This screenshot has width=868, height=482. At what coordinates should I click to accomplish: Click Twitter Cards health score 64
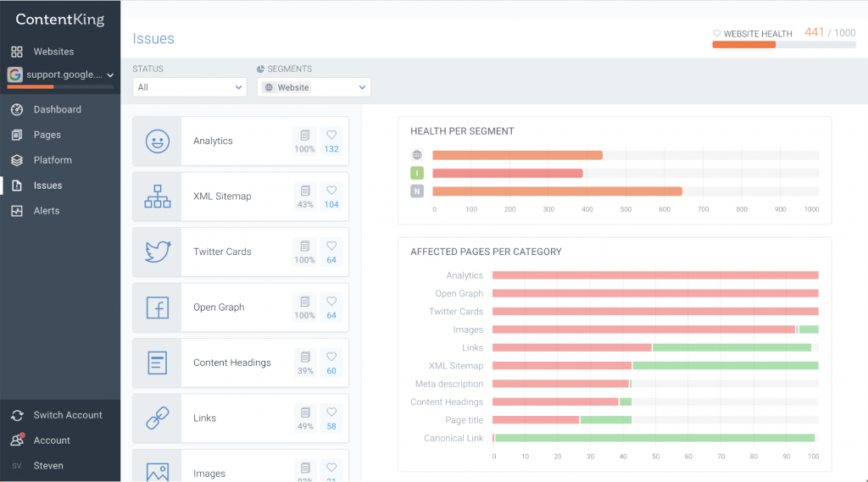point(331,252)
